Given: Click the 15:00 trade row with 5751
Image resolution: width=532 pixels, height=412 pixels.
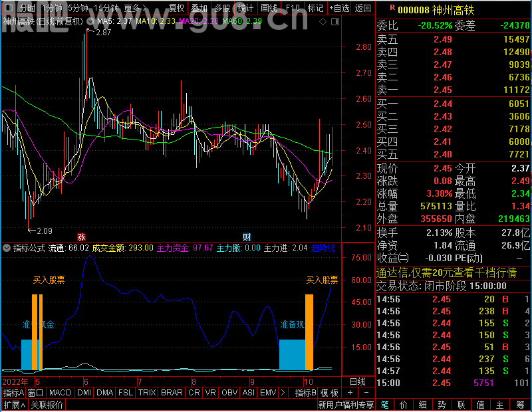Looking at the screenshot, I should [x=454, y=383].
